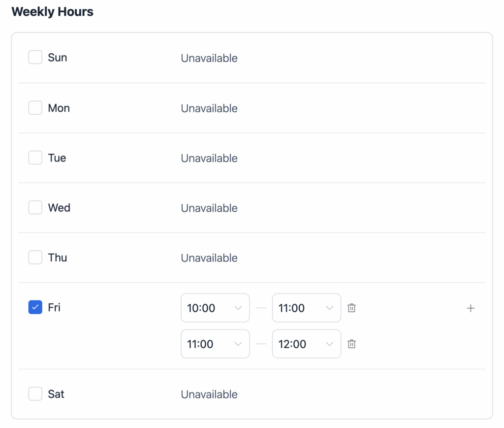
Task: Enable availability for Saturday
Action: [x=35, y=394]
